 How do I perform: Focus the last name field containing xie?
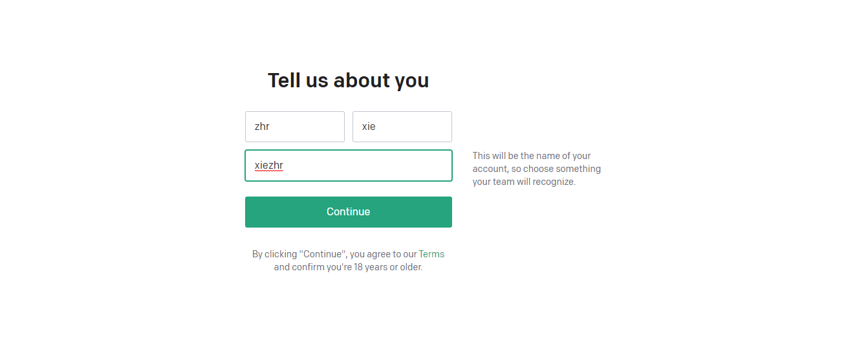[402, 127]
